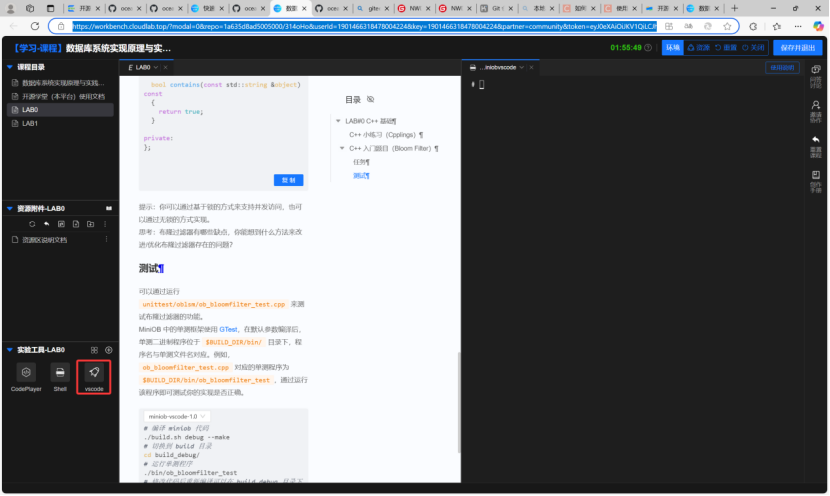Collapse the 资源附件-LAB0 section
Screen dimensions: 830x496
10,209
